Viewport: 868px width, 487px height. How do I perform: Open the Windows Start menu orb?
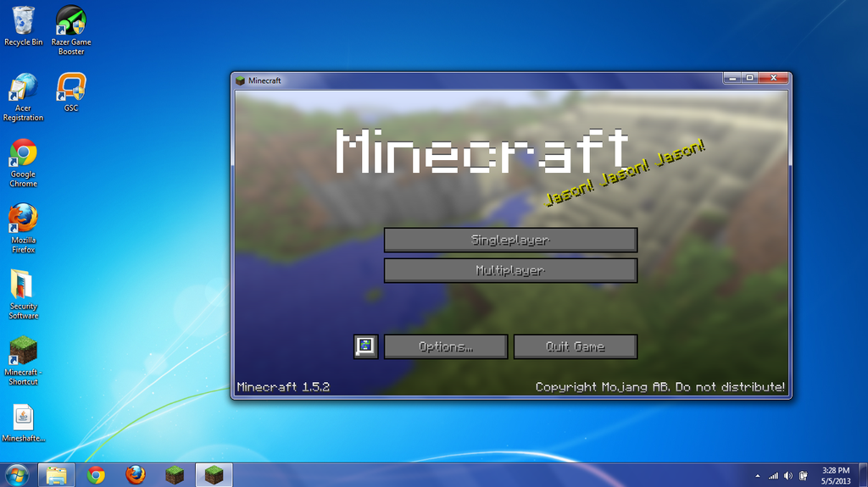point(17,475)
